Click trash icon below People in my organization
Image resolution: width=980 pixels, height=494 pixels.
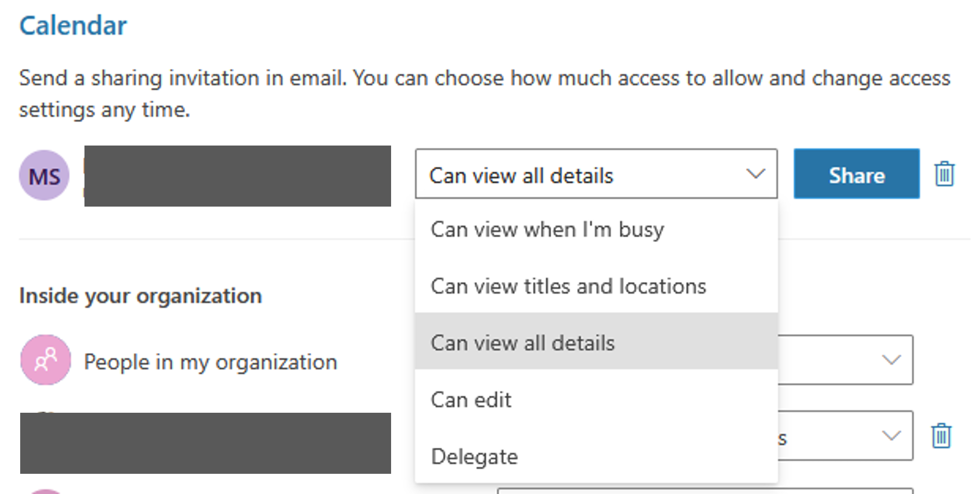pyautogui.click(x=941, y=435)
